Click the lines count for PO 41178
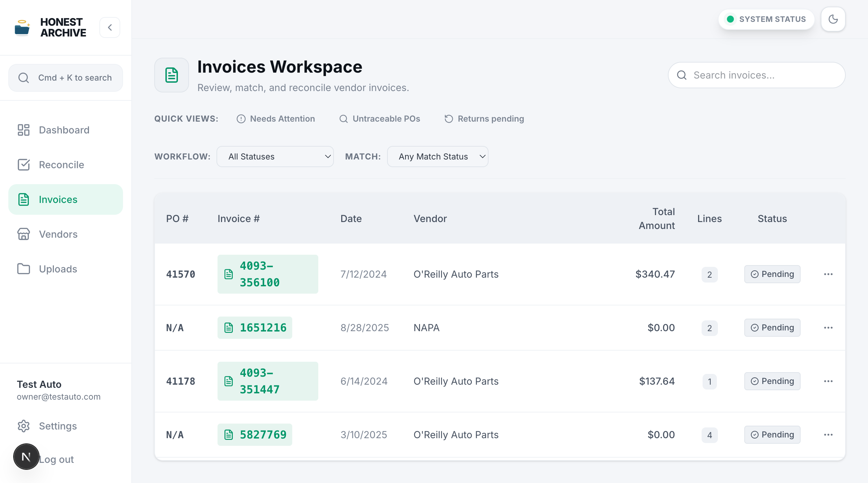 point(710,382)
